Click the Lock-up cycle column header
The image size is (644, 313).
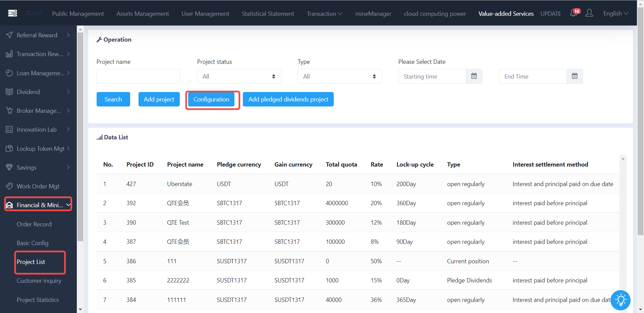pyautogui.click(x=415, y=164)
